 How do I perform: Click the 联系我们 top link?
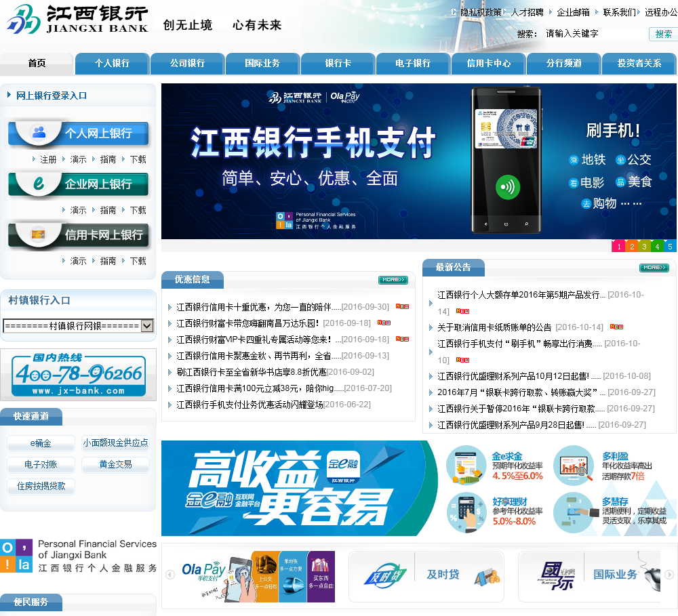(x=619, y=12)
